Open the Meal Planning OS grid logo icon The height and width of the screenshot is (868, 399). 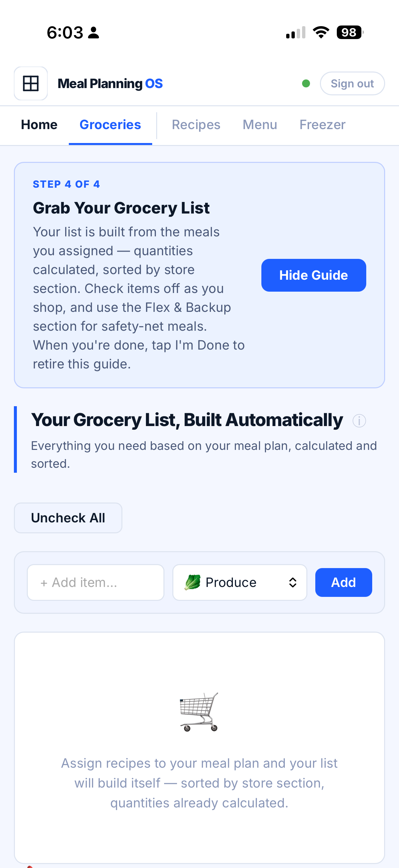click(30, 83)
